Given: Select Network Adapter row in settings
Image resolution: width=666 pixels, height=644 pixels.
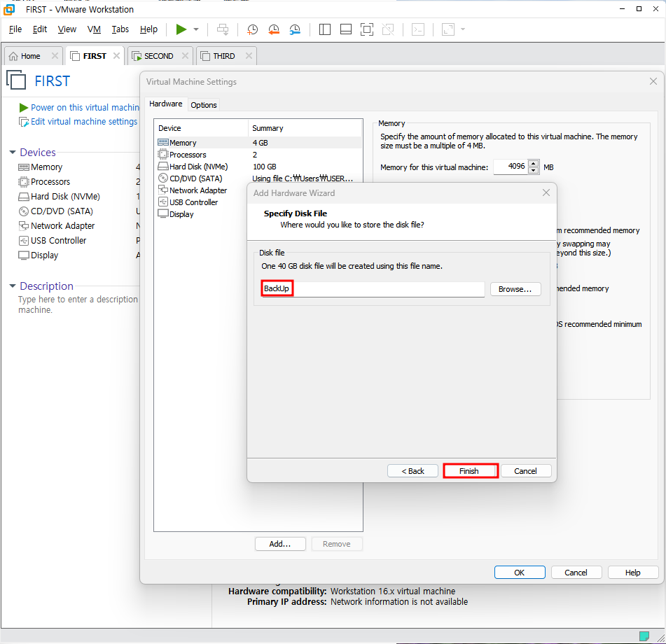Looking at the screenshot, I should [x=198, y=190].
